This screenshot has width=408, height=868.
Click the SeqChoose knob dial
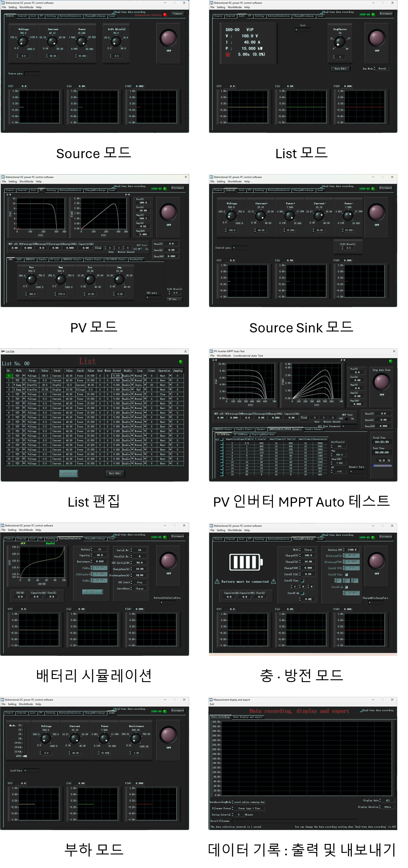(x=339, y=42)
